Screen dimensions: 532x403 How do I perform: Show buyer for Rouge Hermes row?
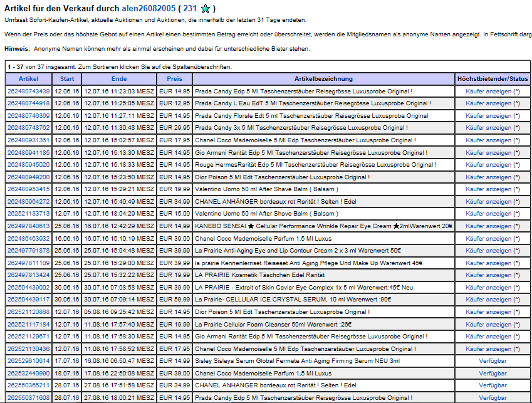coord(488,165)
